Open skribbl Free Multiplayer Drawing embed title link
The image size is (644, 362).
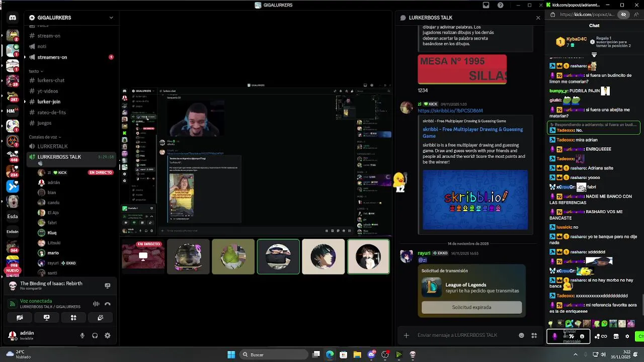[x=472, y=133]
